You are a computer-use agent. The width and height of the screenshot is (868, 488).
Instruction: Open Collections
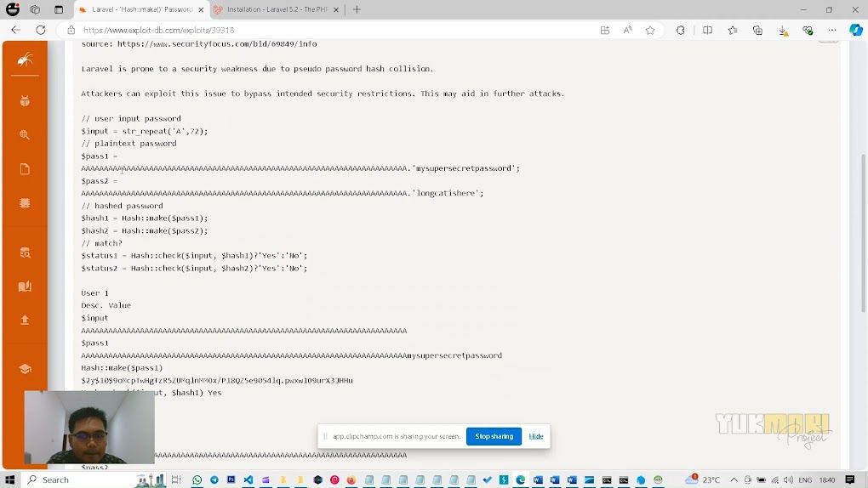pyautogui.click(x=758, y=30)
